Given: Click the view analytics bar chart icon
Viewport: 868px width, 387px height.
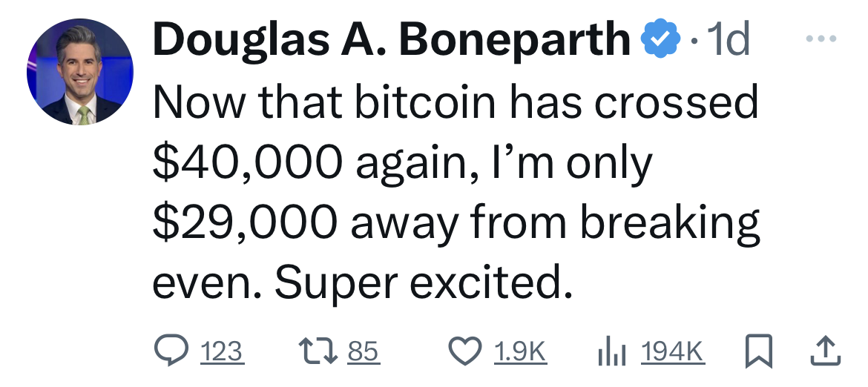Looking at the screenshot, I should tap(613, 351).
